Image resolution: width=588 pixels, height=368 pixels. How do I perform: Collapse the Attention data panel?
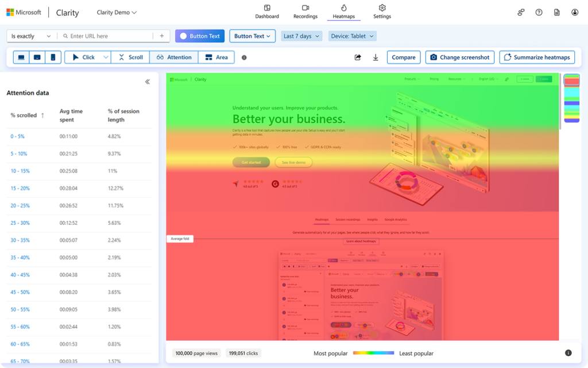(148, 82)
